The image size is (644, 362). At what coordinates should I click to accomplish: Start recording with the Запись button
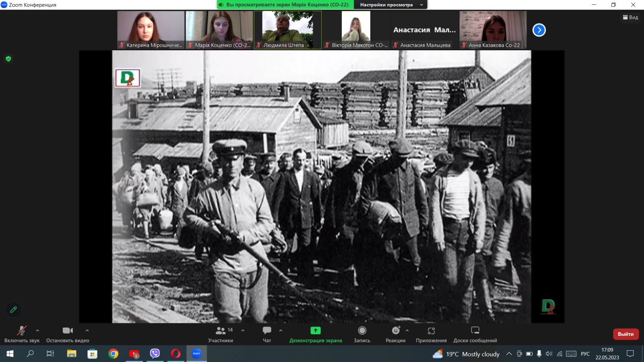pos(362,334)
